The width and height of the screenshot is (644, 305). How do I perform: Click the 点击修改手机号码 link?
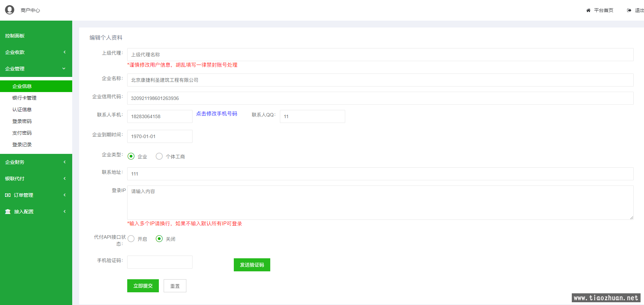tap(217, 114)
